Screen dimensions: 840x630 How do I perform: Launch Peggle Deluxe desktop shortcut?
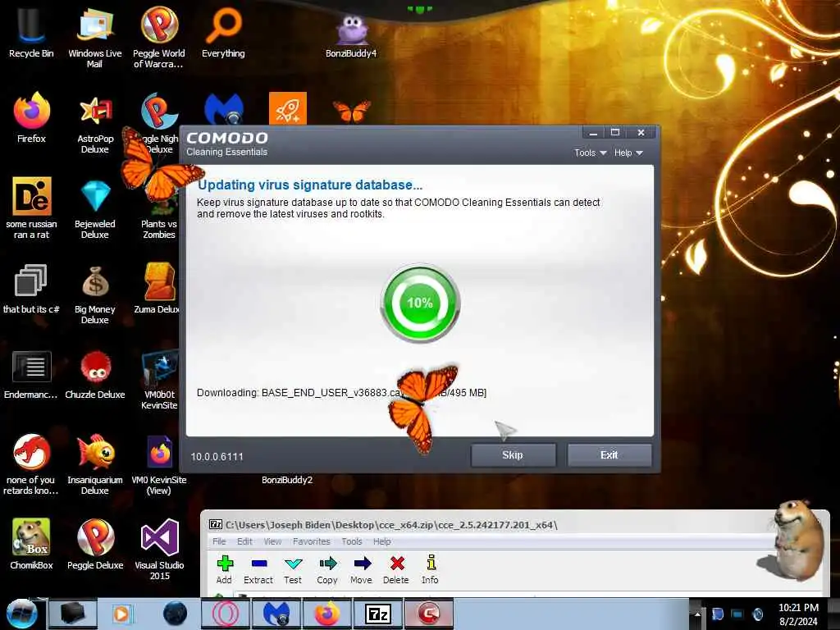pyautogui.click(x=95, y=544)
